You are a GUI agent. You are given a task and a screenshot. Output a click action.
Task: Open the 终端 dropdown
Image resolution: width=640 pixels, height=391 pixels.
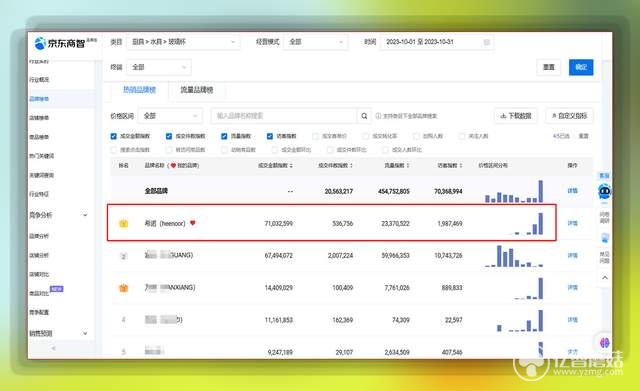(x=159, y=67)
